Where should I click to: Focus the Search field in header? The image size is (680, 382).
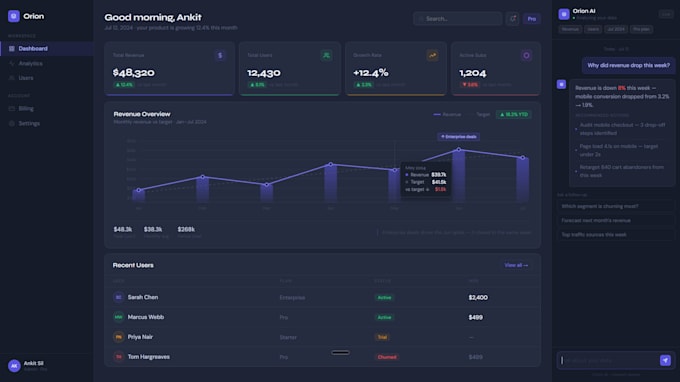[458, 19]
